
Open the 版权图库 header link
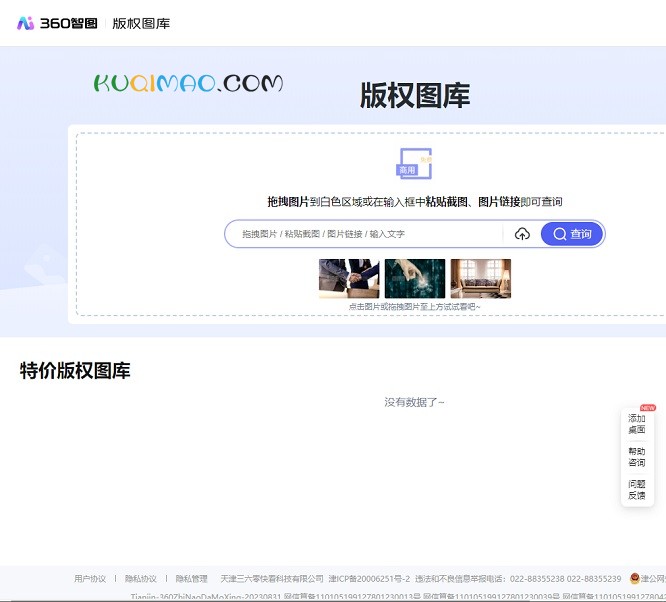click(141, 23)
